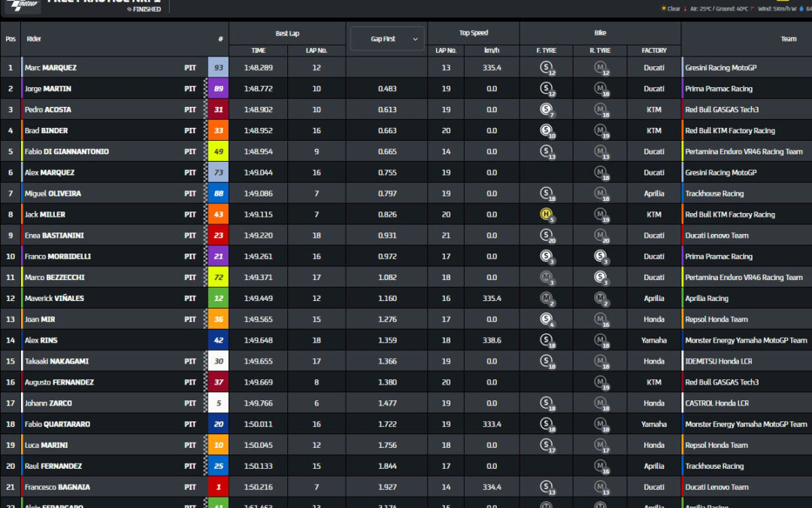Click the R. TYRE column header
This screenshot has width=812, height=508.
coord(600,50)
